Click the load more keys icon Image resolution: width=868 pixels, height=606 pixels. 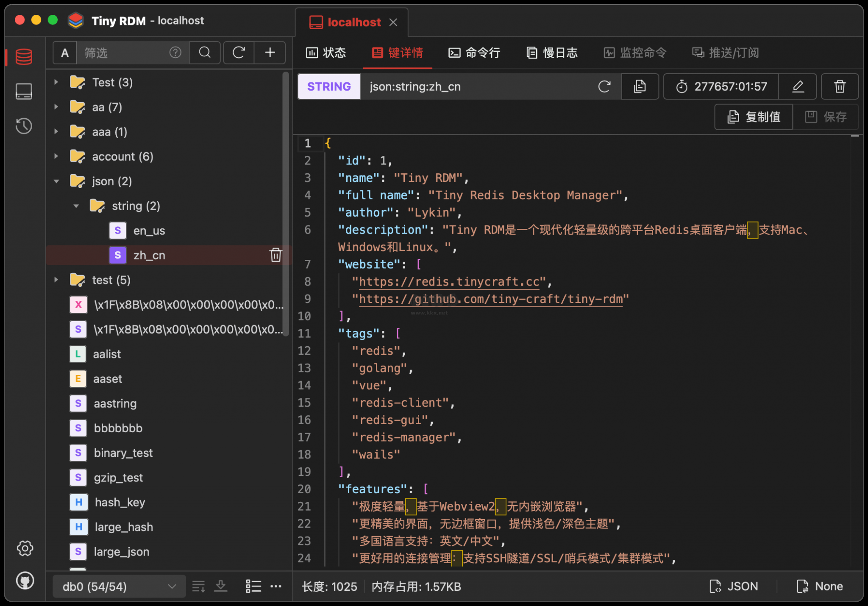pyautogui.click(x=198, y=587)
